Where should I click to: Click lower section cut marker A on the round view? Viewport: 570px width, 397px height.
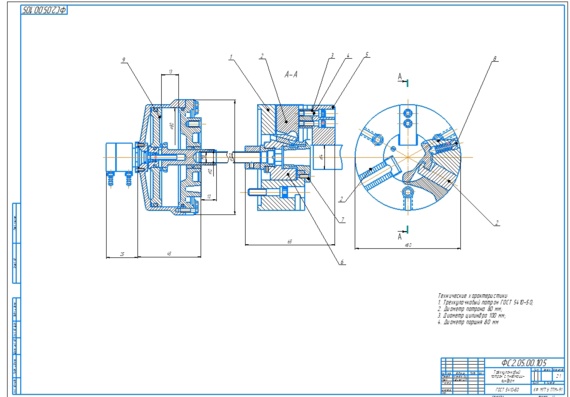[x=403, y=233]
